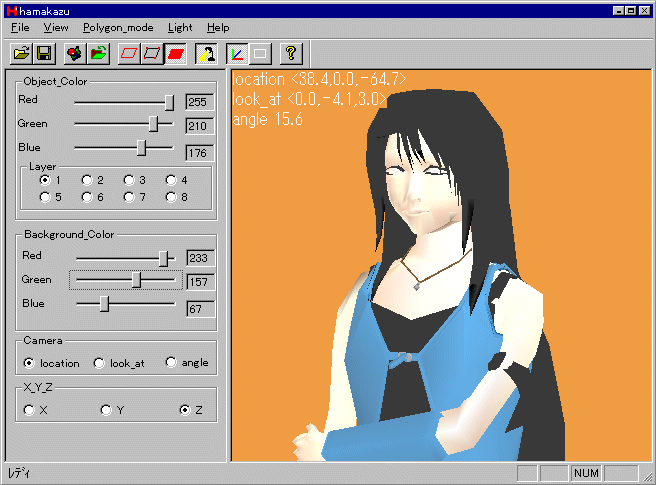Image resolution: width=656 pixels, height=485 pixels.
Task: Select Layer 8 radio button
Action: pos(171,197)
